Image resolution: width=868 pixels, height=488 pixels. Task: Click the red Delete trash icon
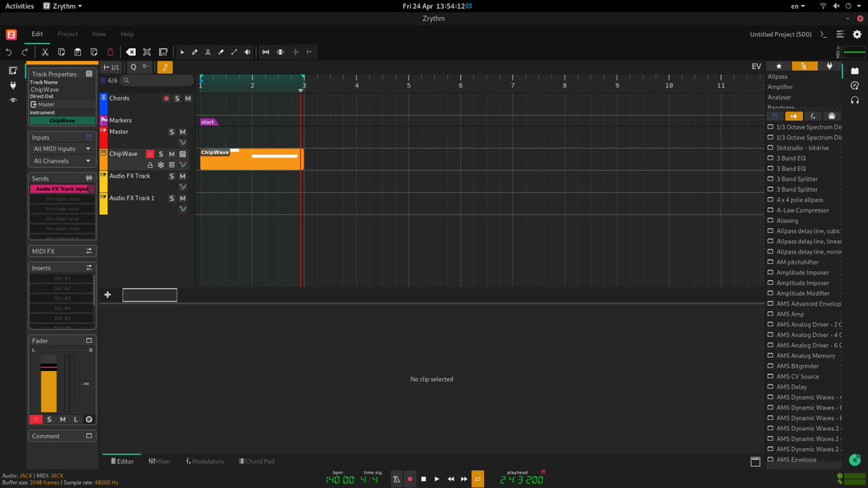pyautogui.click(x=110, y=52)
